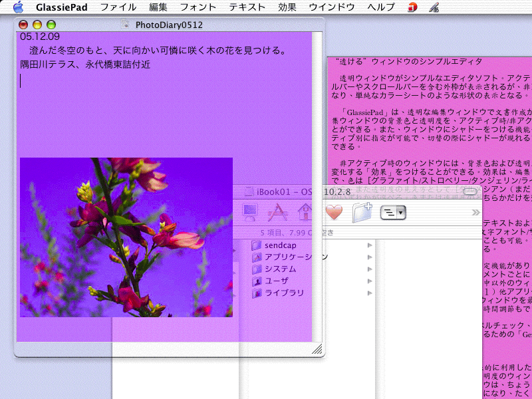Click the pen script menu bar icon

(x=434, y=7)
